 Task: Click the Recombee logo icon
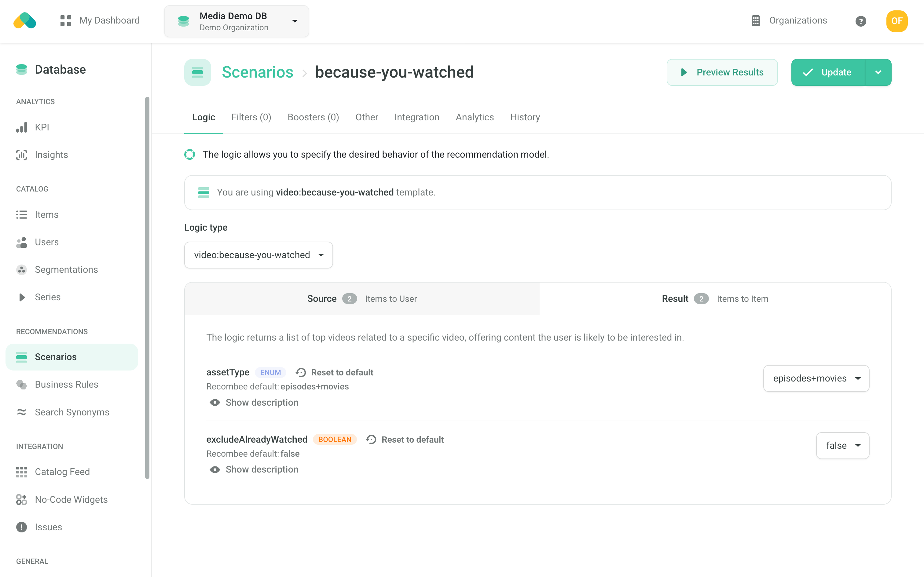pos(25,20)
